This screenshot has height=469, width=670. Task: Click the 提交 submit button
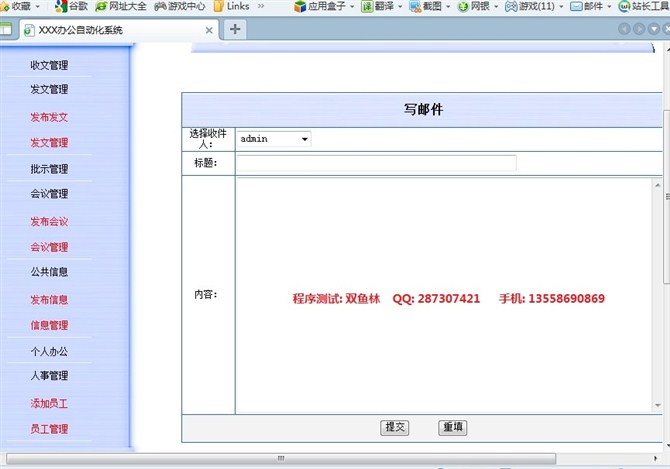pyautogui.click(x=394, y=427)
